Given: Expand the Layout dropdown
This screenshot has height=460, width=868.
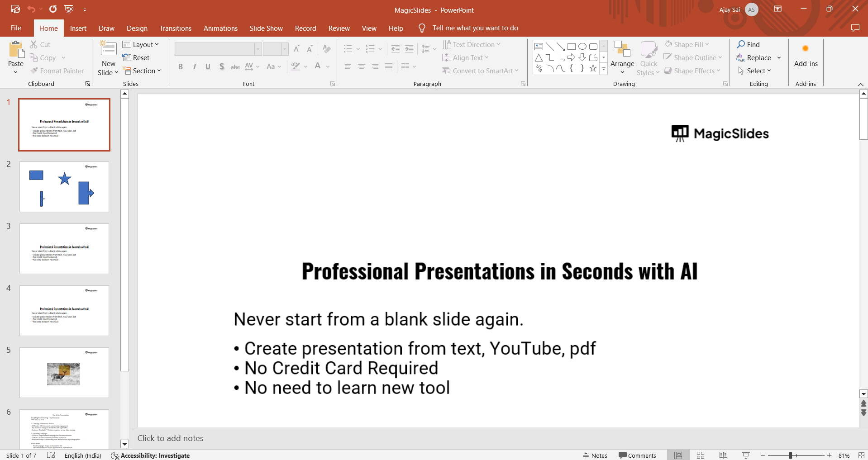Looking at the screenshot, I should click(141, 44).
